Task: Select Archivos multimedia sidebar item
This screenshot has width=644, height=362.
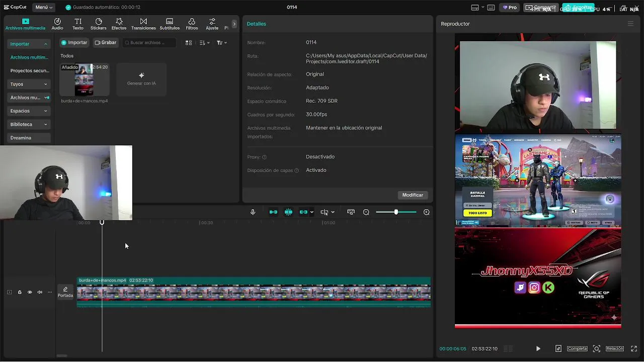Action: coord(29,57)
